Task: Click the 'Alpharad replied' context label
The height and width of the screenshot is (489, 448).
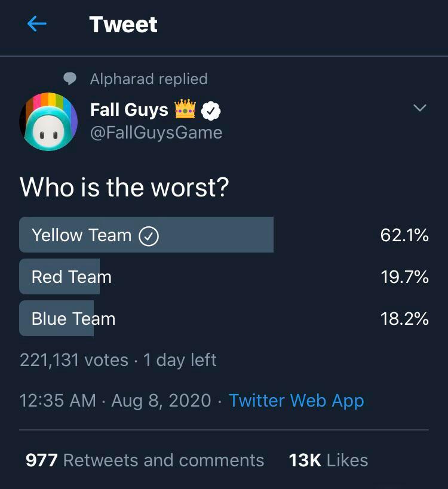Action: click(x=149, y=79)
